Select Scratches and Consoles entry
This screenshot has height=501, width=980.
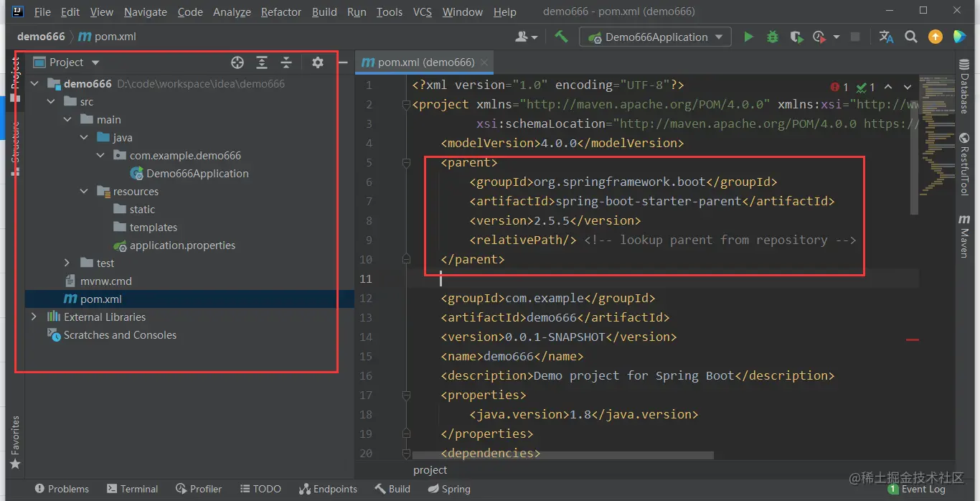(112, 335)
